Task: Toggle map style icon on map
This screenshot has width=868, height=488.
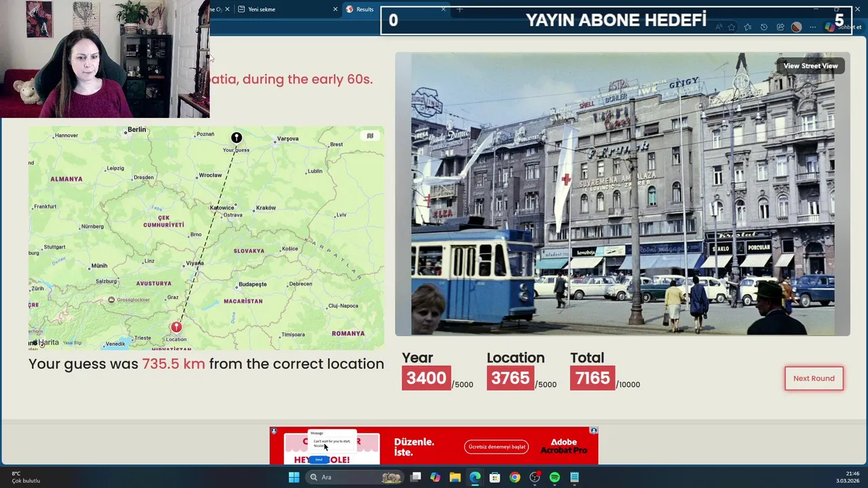Action: pyautogui.click(x=370, y=136)
